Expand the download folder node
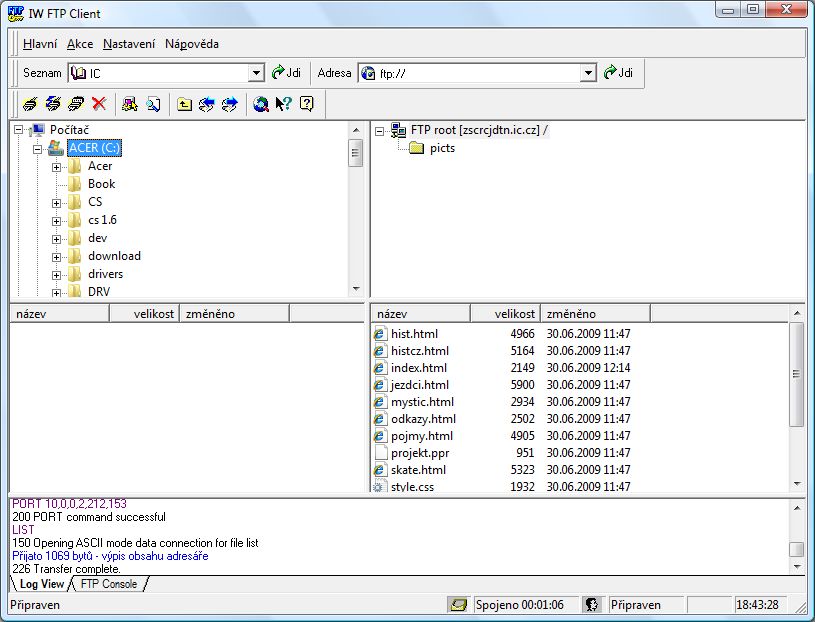 (56, 257)
